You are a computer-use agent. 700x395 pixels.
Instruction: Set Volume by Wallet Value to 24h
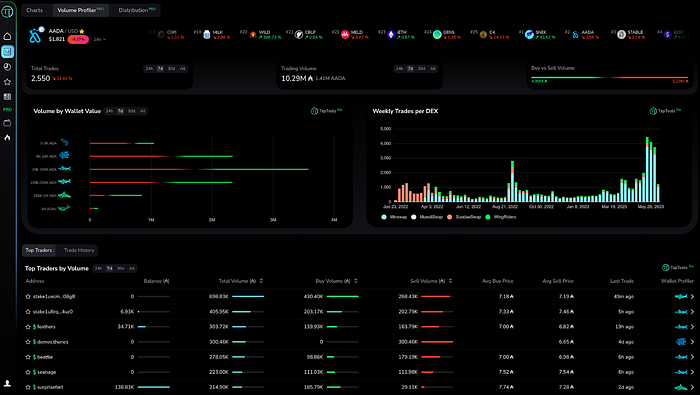click(x=109, y=111)
